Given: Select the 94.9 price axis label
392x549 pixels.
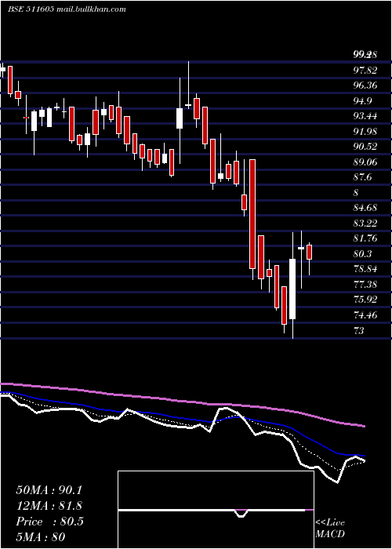Looking at the screenshot, I should [362, 101].
